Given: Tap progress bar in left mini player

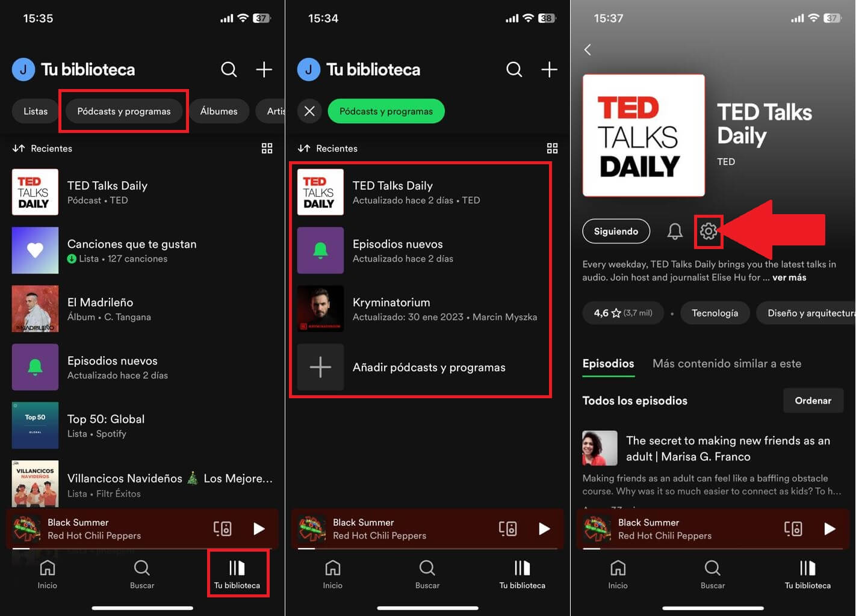Looking at the screenshot, I should (143, 549).
